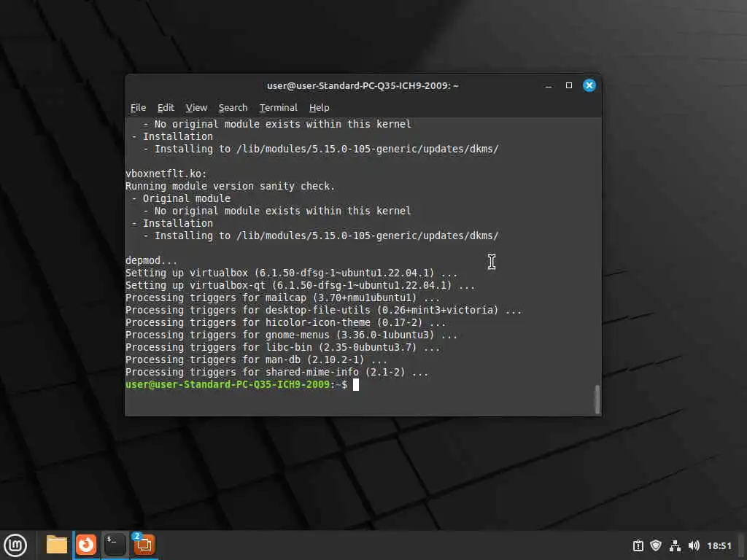This screenshot has width=747, height=560.
Task: Click the volume speaker tray icon
Action: pyautogui.click(x=694, y=545)
